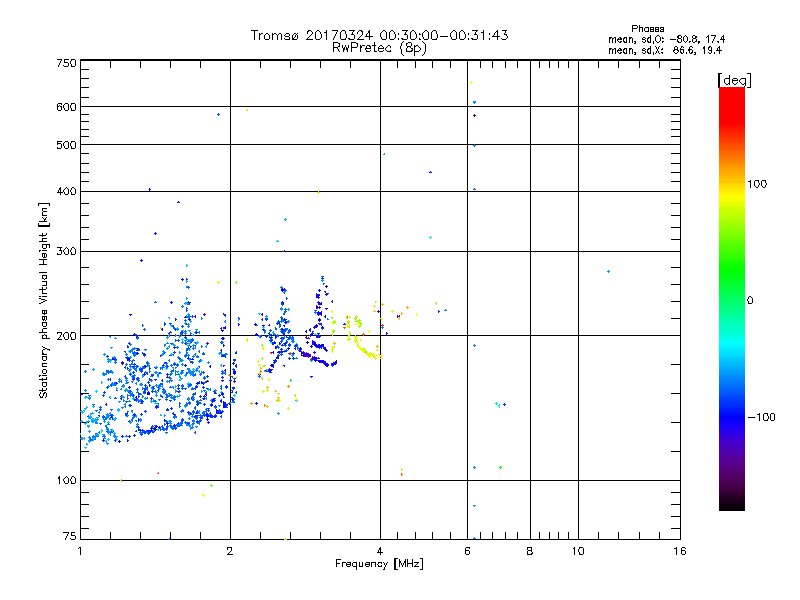This screenshot has width=800, height=600.
Task: Click the x-axis tick label '6'
Action: [467, 551]
